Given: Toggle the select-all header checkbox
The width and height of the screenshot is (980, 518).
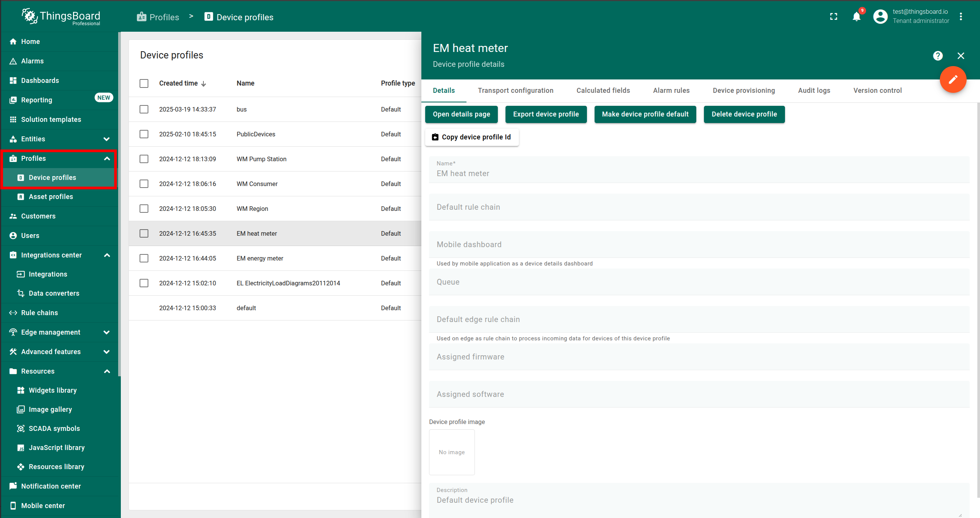Looking at the screenshot, I should coord(144,83).
